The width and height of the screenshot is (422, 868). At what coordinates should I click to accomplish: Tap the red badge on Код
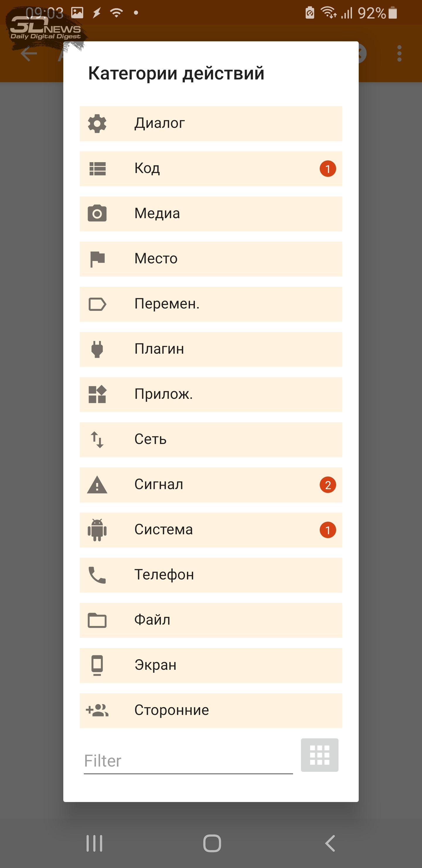click(328, 169)
